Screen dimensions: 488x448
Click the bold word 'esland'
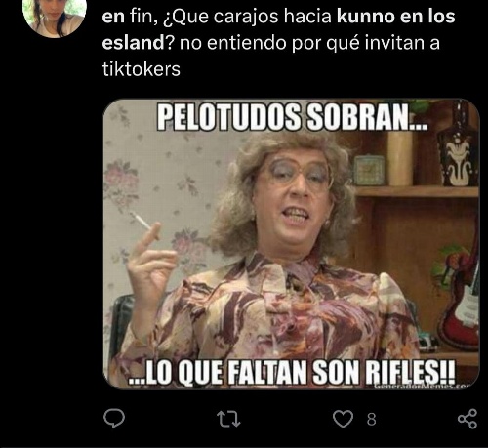(134, 43)
